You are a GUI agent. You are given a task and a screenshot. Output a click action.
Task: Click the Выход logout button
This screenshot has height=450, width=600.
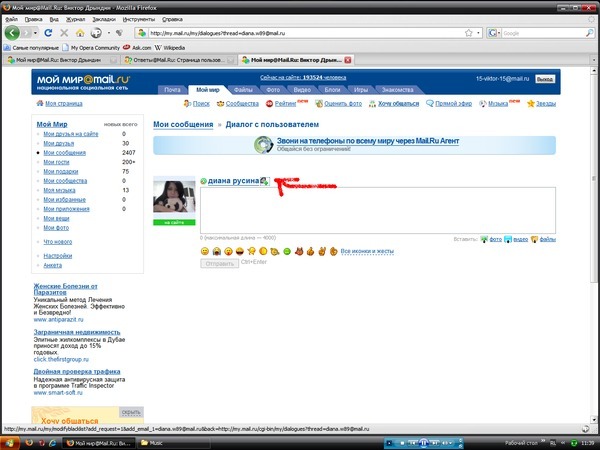click(x=545, y=79)
